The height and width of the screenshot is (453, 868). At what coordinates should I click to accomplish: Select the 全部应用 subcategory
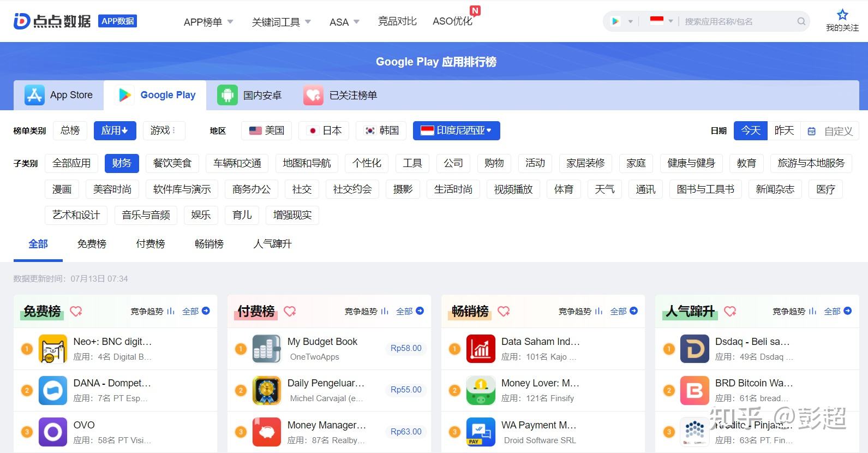click(x=71, y=163)
